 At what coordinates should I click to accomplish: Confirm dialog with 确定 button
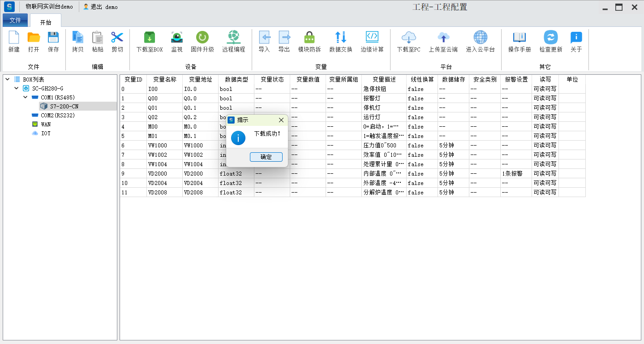[266, 157]
